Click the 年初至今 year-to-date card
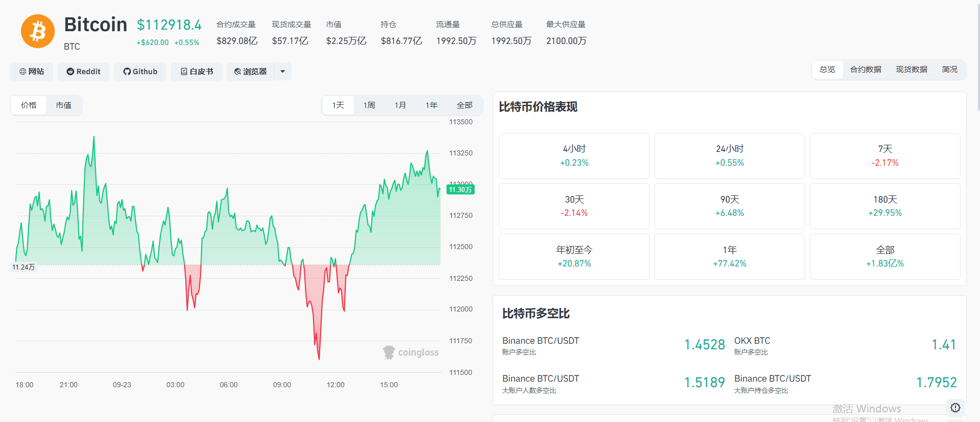 coord(574,257)
